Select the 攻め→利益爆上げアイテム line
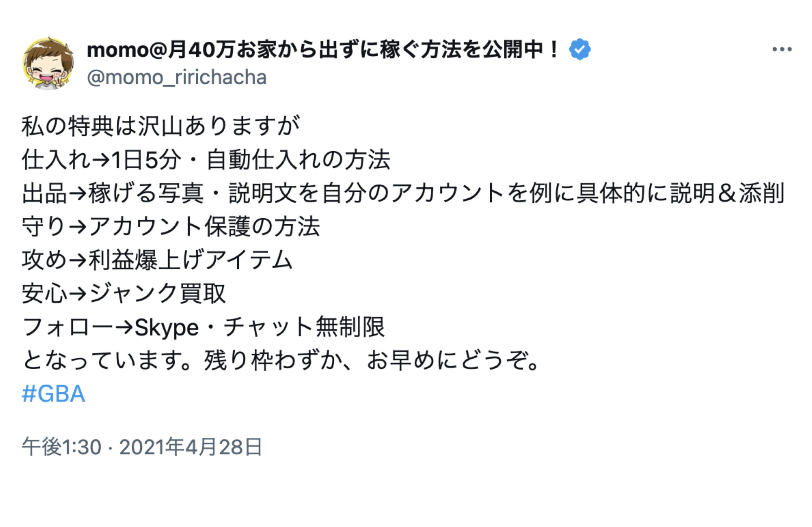 [157, 260]
